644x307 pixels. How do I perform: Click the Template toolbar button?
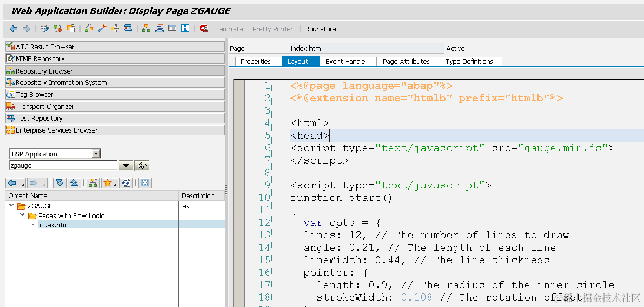click(229, 29)
